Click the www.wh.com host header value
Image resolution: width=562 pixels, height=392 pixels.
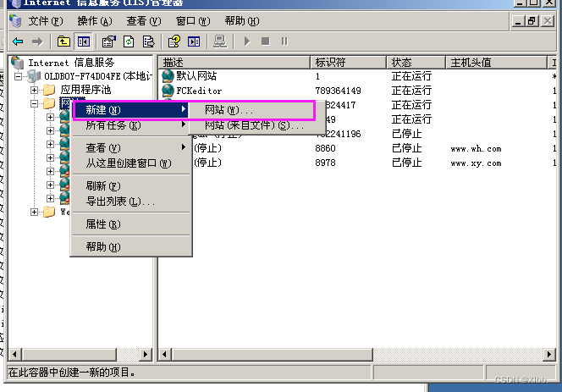(476, 149)
